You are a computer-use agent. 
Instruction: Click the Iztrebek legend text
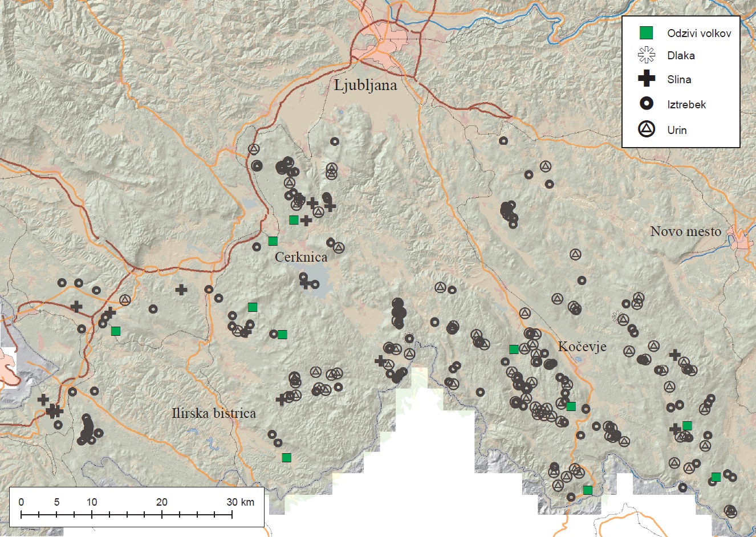point(686,104)
